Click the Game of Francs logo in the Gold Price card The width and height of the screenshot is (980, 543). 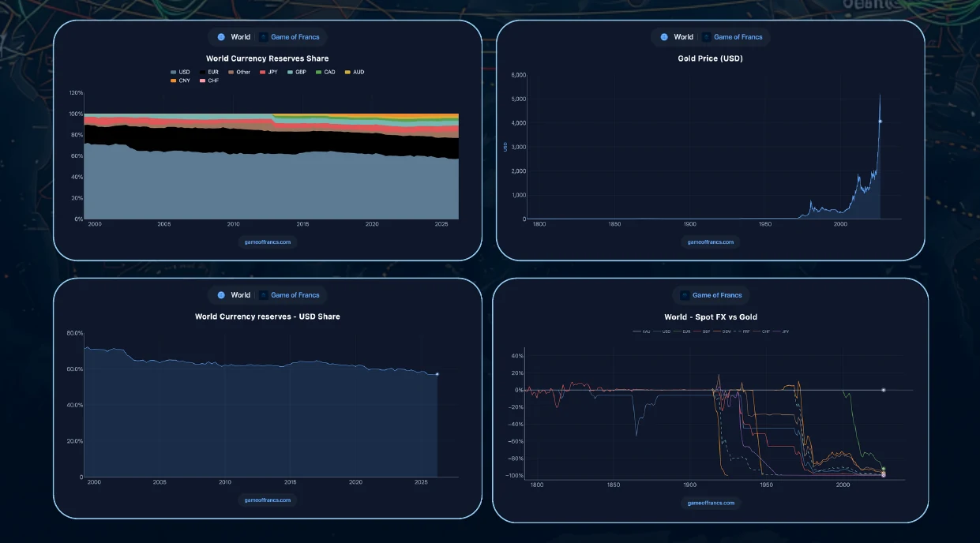708,37
